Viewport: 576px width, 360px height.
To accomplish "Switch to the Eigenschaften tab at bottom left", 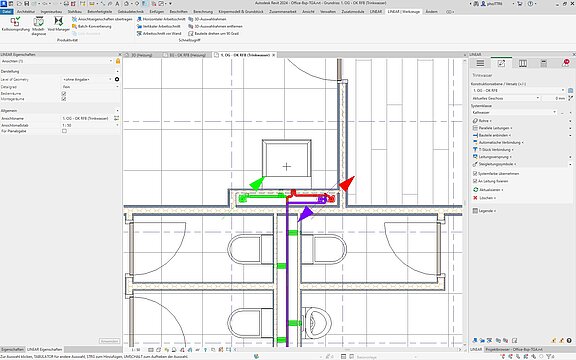I will [x=12, y=349].
